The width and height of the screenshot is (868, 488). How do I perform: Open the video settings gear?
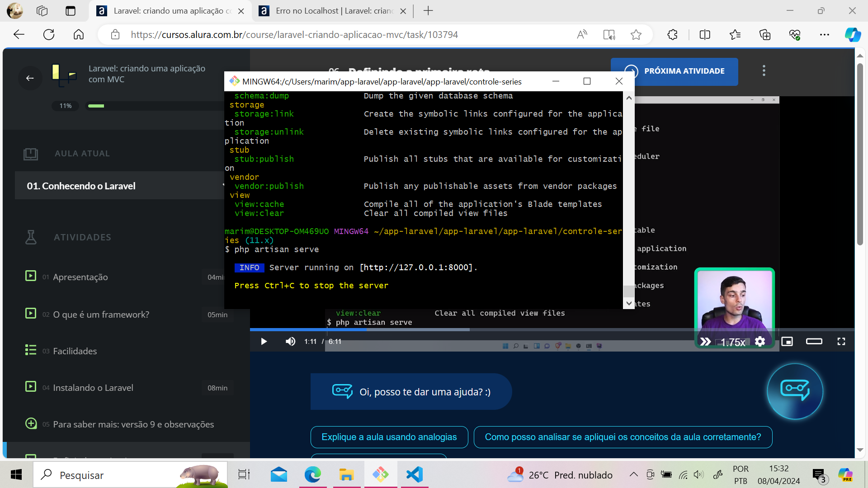[760, 342]
